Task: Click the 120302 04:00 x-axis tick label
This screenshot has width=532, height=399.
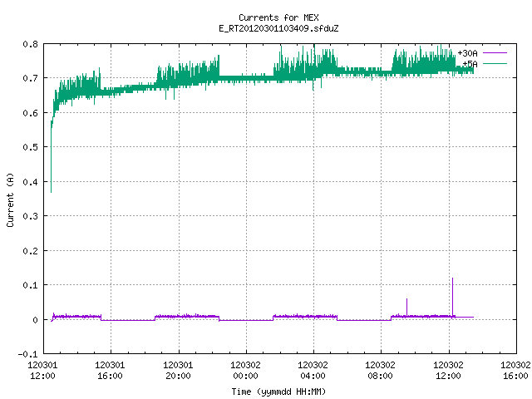Action: (x=313, y=371)
